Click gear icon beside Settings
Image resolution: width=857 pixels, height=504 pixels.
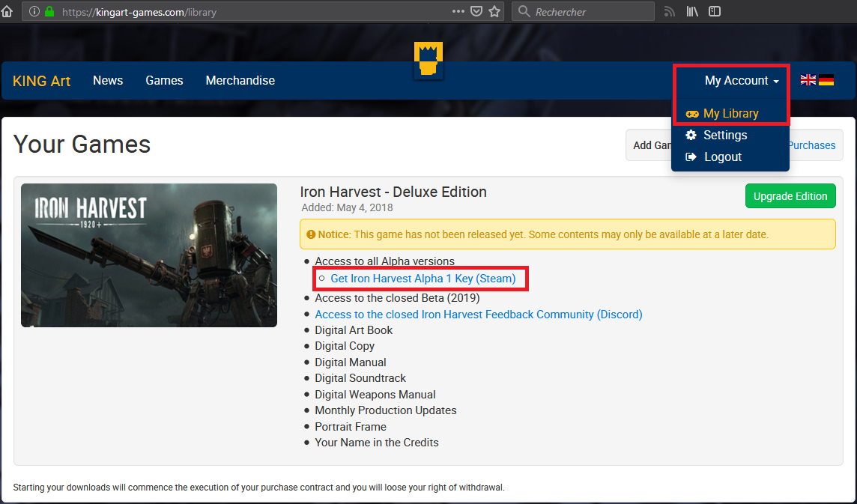691,135
